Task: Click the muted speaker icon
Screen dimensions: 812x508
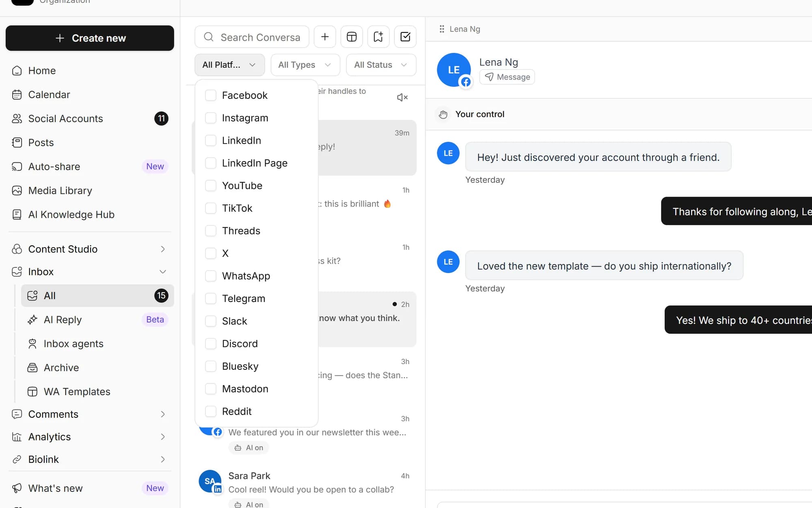Action: click(x=402, y=98)
